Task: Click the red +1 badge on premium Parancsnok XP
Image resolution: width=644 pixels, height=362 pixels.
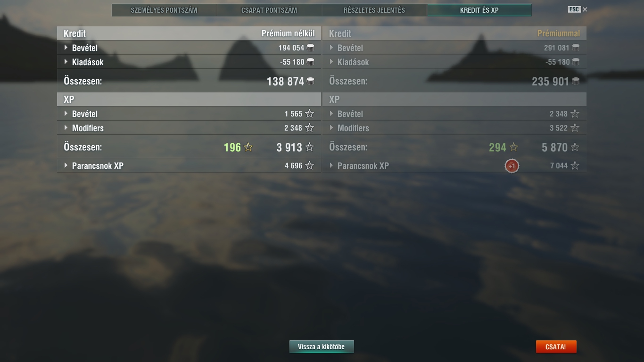Action: [x=512, y=166]
